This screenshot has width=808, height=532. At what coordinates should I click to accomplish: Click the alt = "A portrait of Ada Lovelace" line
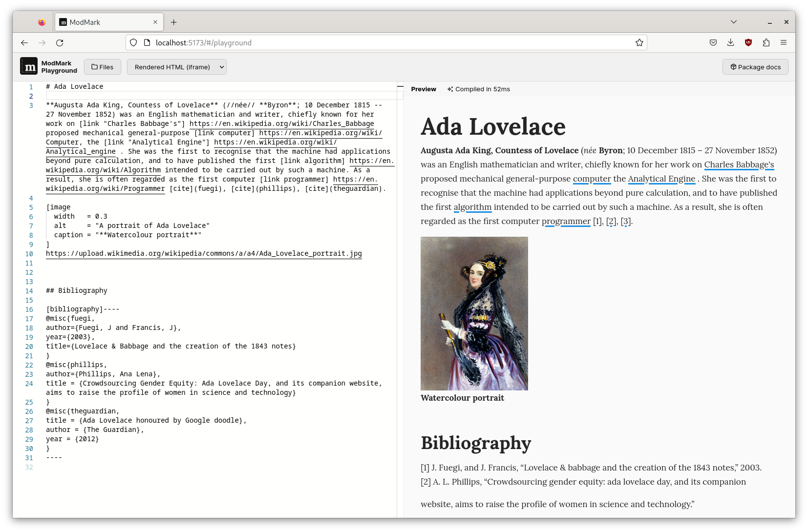(131, 225)
